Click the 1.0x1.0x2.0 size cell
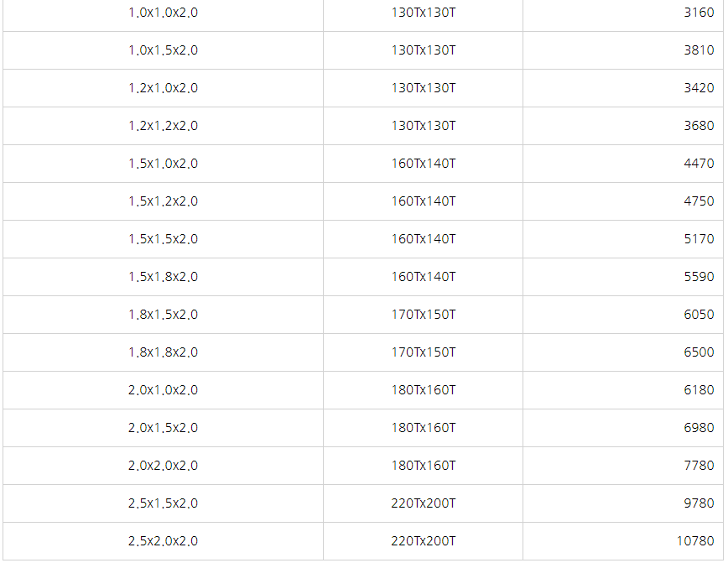Viewport: 728px width, 563px height. click(x=163, y=13)
